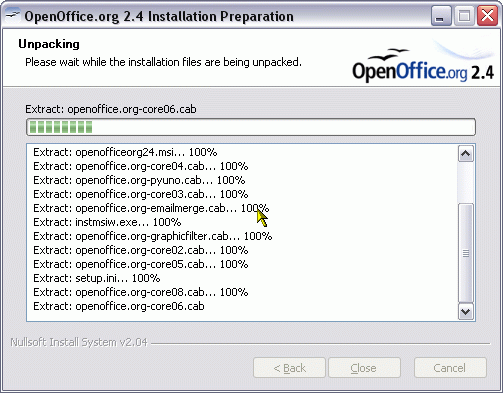Select the setup.ini log entry
The width and height of the screenshot is (503, 393).
click(x=97, y=278)
